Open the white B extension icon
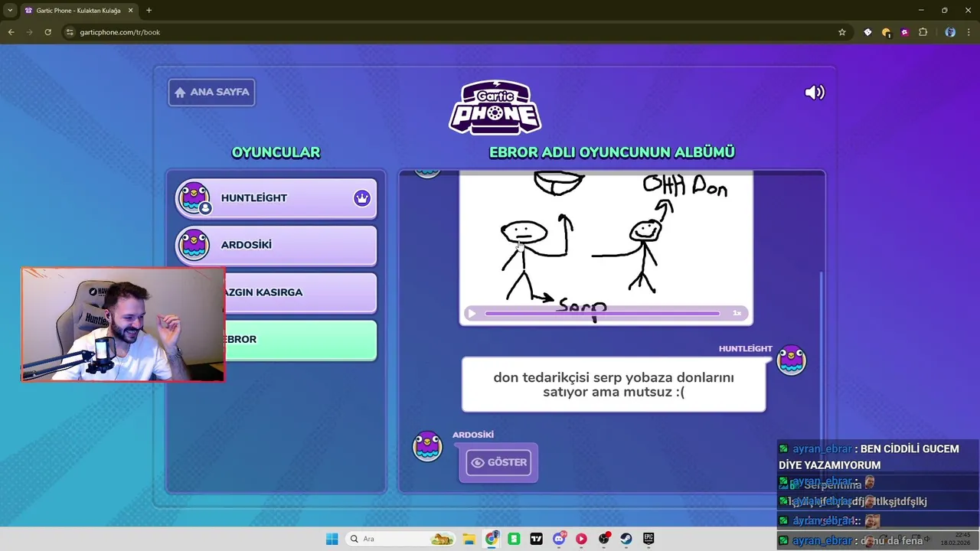Image resolution: width=980 pixels, height=551 pixels. tap(867, 32)
